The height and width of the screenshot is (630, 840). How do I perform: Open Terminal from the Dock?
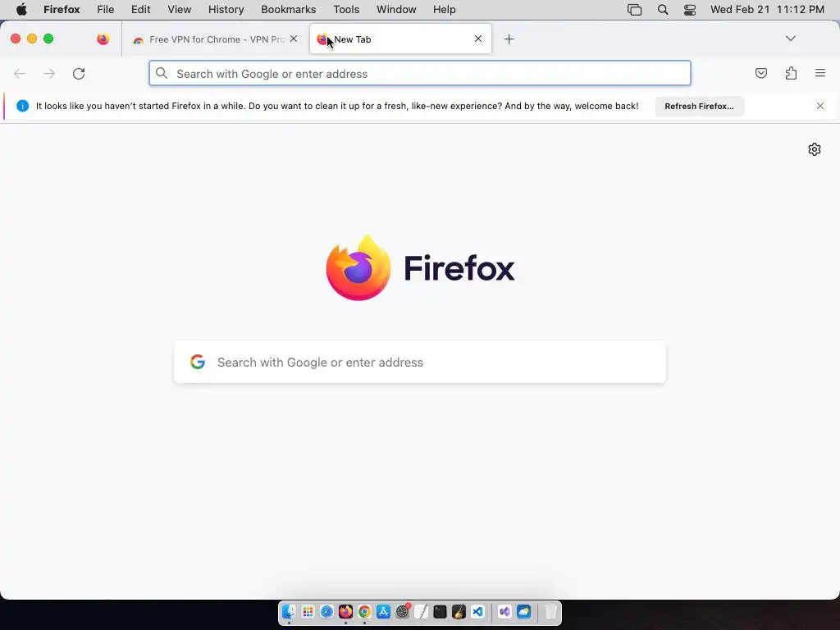(440, 612)
